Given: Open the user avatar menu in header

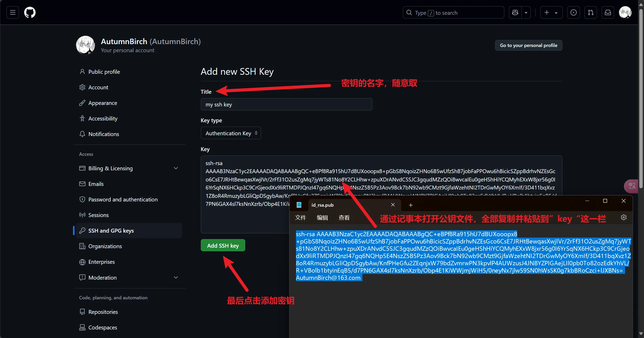Looking at the screenshot, I should coord(625,12).
